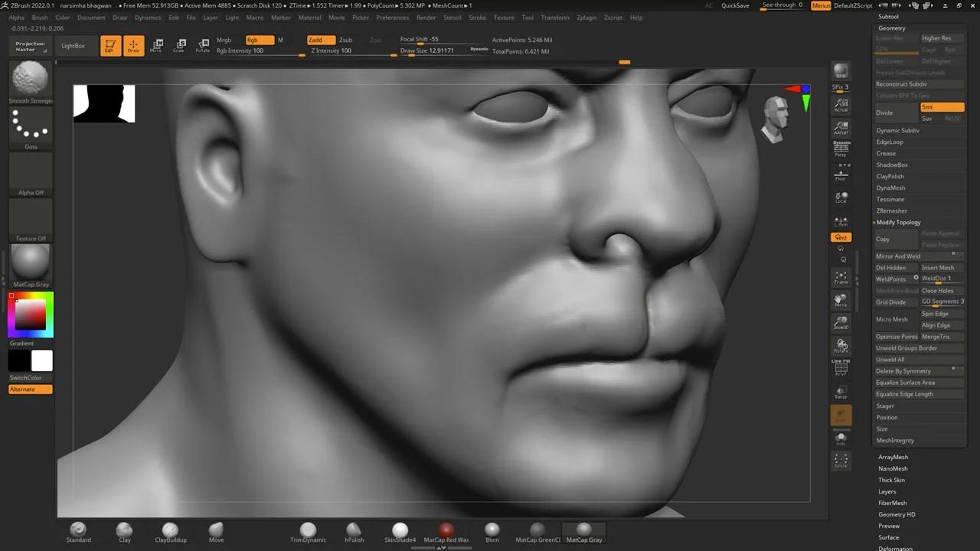Click Mirror And Weld

pyautogui.click(x=897, y=256)
